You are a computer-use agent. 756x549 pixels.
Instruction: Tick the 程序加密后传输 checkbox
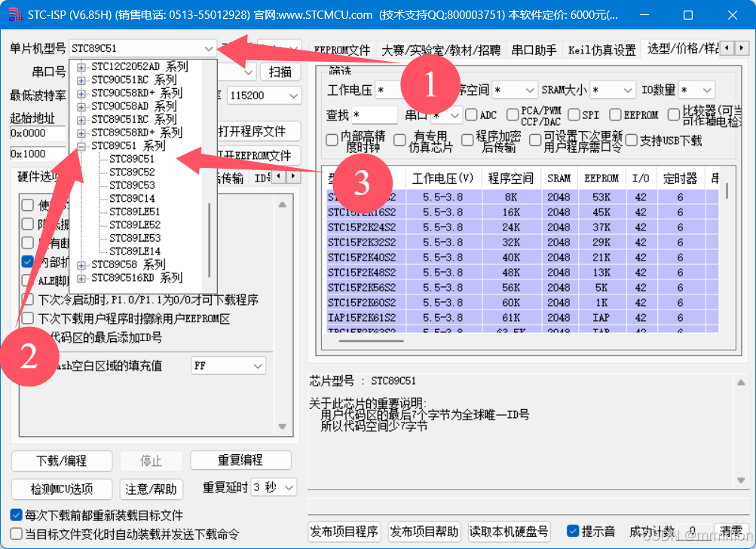point(467,140)
